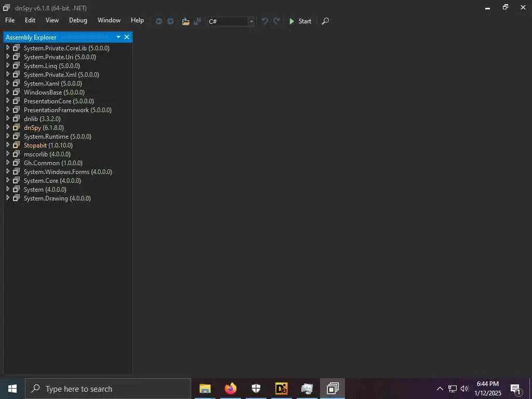Click the Open file folder icon

(x=185, y=21)
